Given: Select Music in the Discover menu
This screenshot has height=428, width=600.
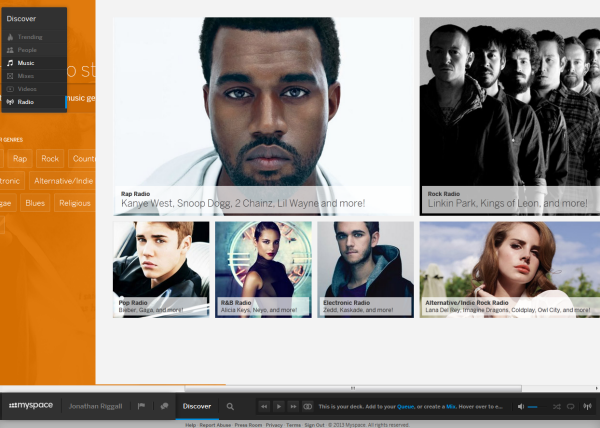Looking at the screenshot, I should pyautogui.click(x=27, y=62).
